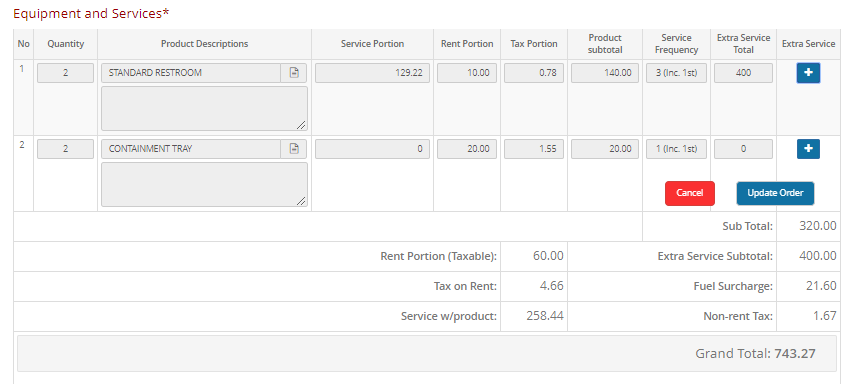Click the notes textarea under Standard Restroom

click(x=204, y=108)
